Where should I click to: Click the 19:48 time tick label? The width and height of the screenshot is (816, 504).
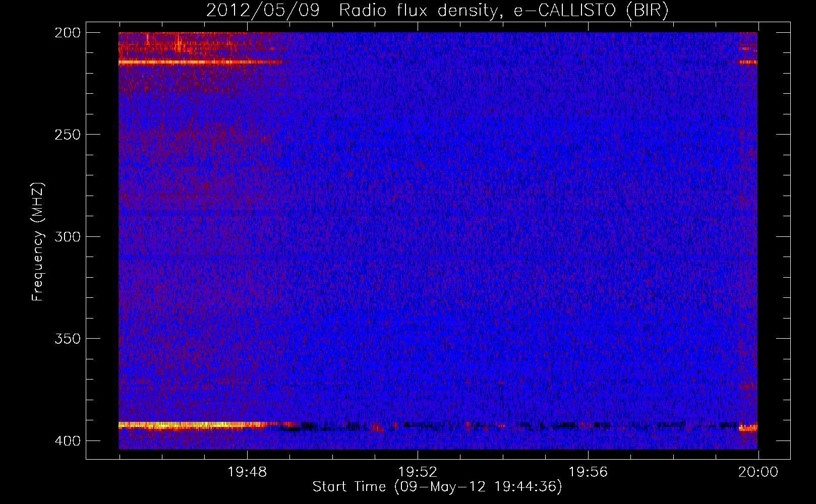pyautogui.click(x=247, y=472)
